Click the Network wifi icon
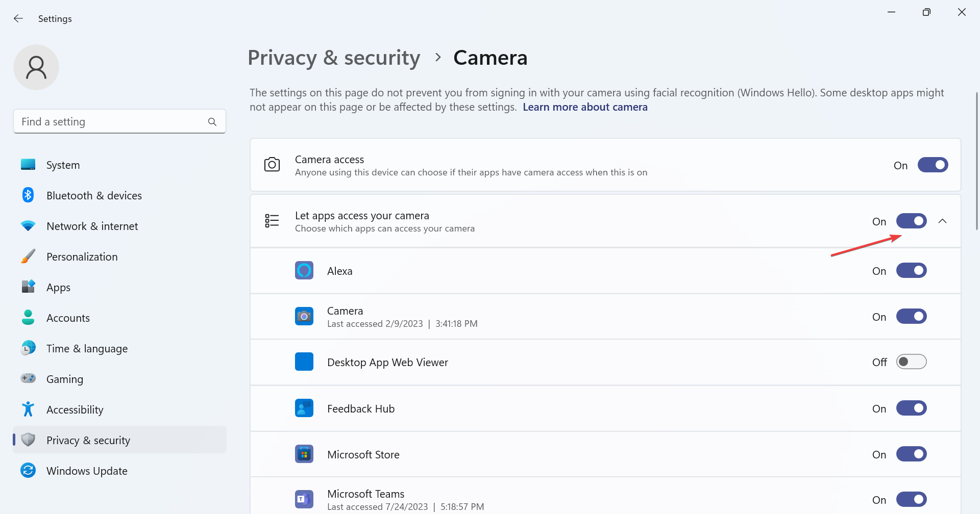980x514 pixels. [x=28, y=226]
